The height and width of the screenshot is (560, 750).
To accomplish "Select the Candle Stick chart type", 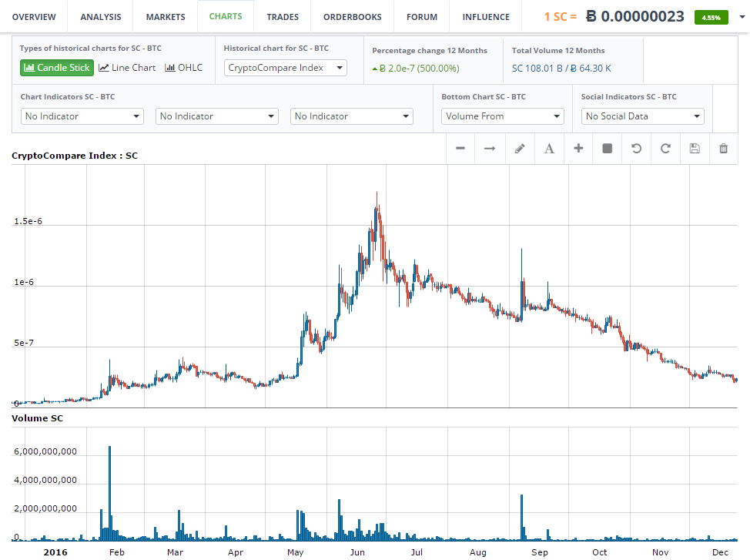I will (57, 68).
